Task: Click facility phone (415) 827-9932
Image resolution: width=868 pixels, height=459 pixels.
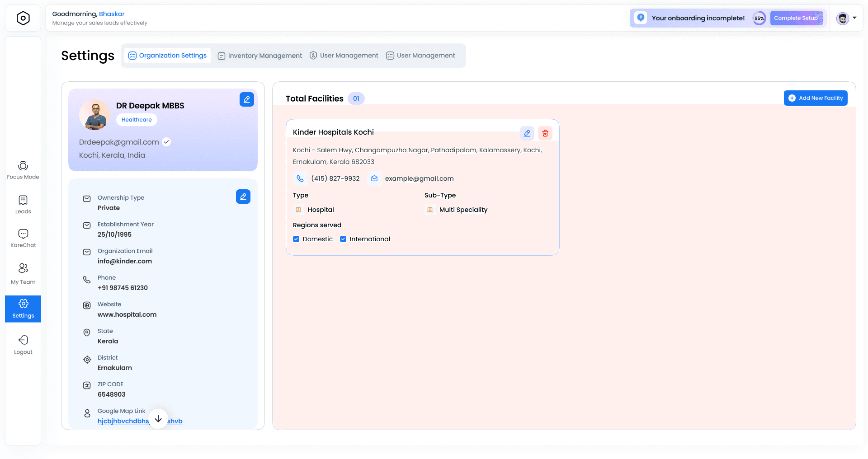Action: pos(335,178)
